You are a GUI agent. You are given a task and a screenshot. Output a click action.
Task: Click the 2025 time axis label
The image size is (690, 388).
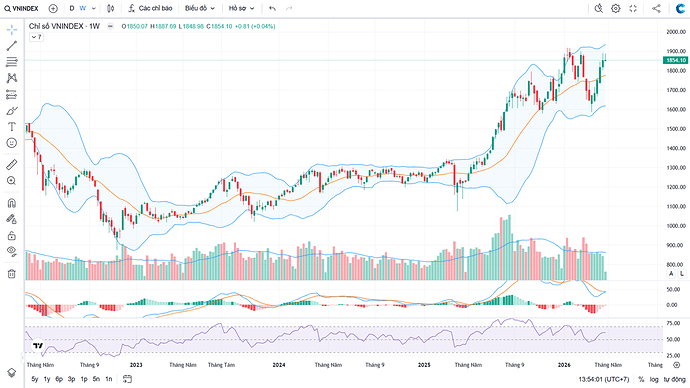(424, 365)
